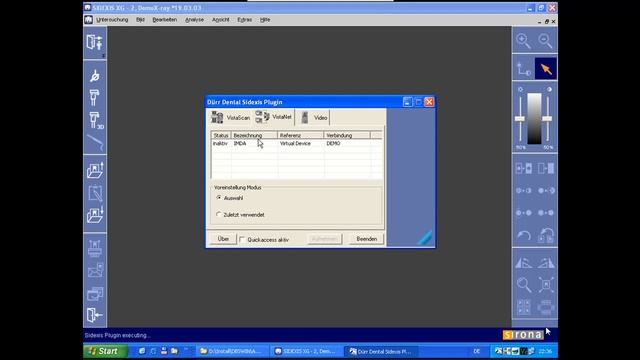Select the inaktiv cell in the device row
640x360 pixels.
[220, 144]
